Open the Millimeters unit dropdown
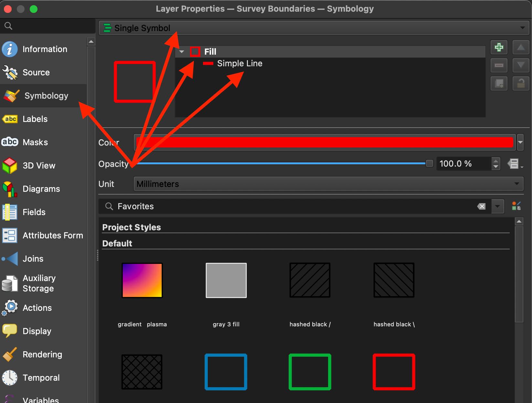The height and width of the screenshot is (403, 532). [328, 184]
